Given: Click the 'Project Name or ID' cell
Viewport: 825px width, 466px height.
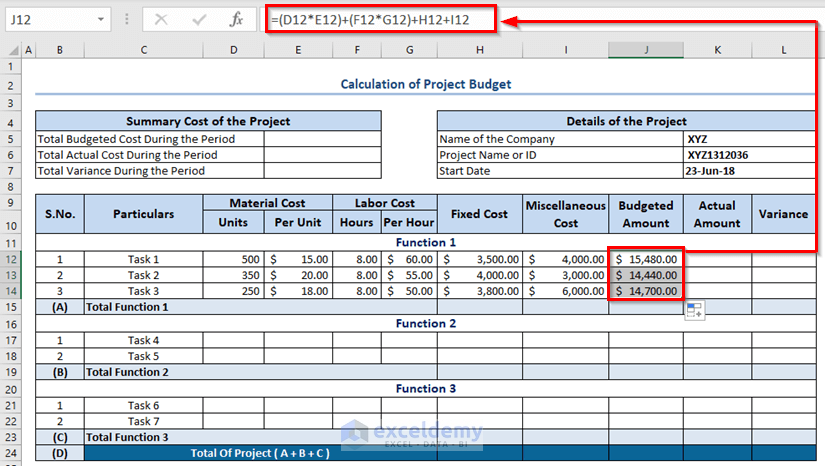Looking at the screenshot, I should (x=560, y=155).
